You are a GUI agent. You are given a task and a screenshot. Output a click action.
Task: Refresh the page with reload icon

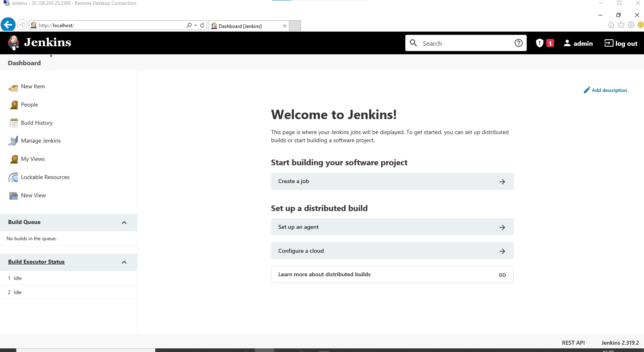[x=202, y=25]
